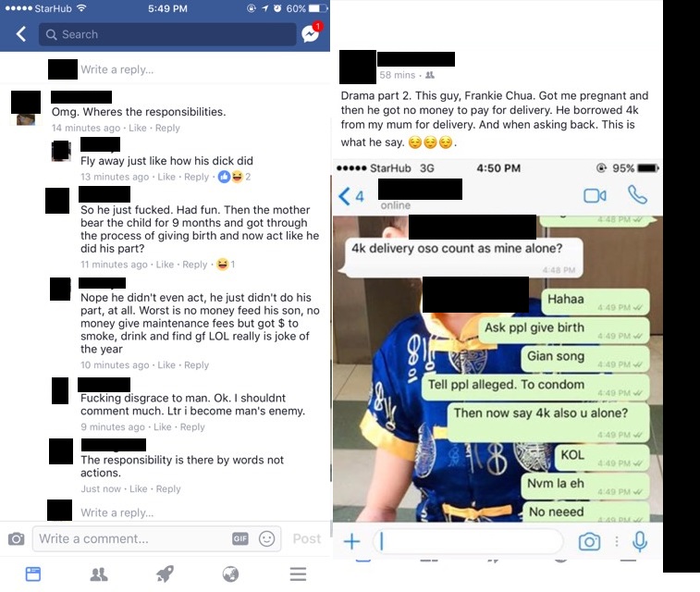The height and width of the screenshot is (592, 700).
Task: Open the hamburger More menu tab
Action: [x=298, y=573]
